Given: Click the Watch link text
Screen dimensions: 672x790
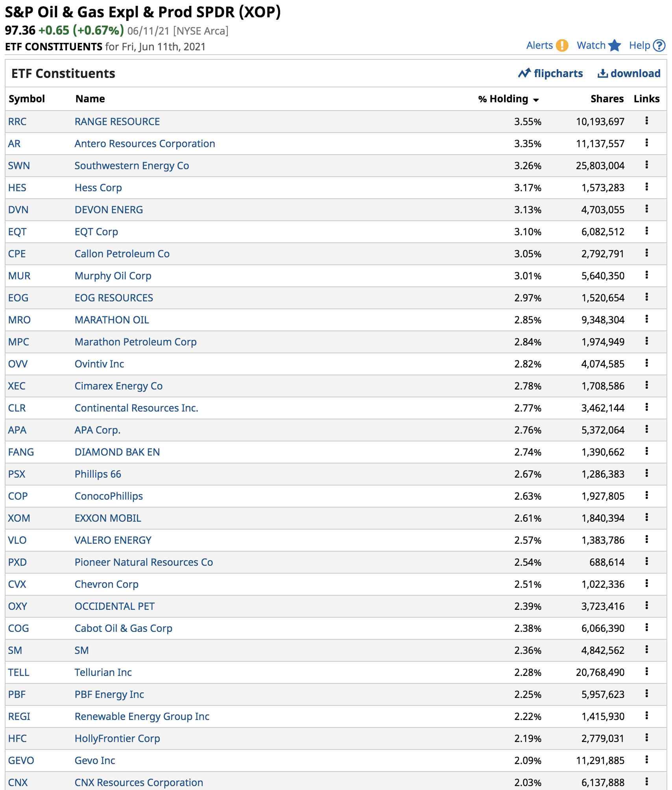Looking at the screenshot, I should (x=591, y=46).
